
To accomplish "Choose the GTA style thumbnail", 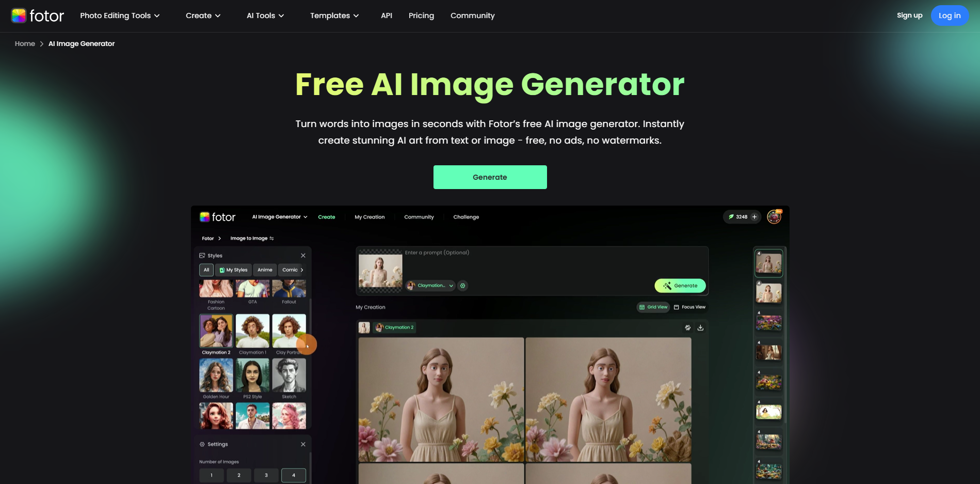I will [252, 289].
